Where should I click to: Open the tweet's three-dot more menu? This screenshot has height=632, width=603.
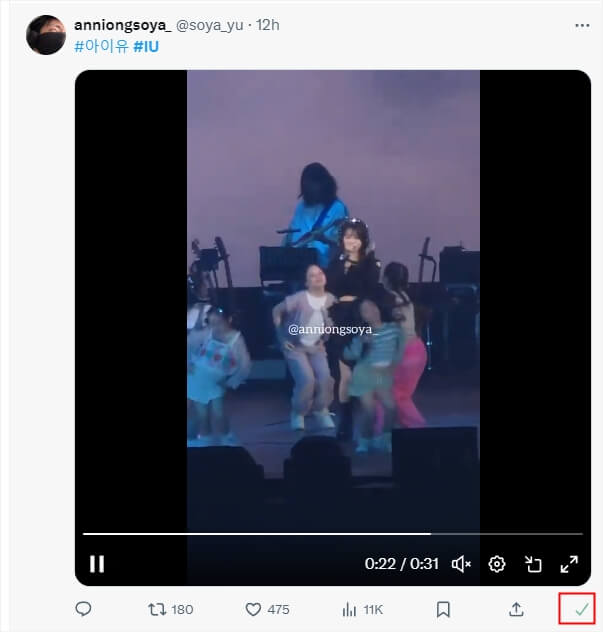click(x=582, y=24)
